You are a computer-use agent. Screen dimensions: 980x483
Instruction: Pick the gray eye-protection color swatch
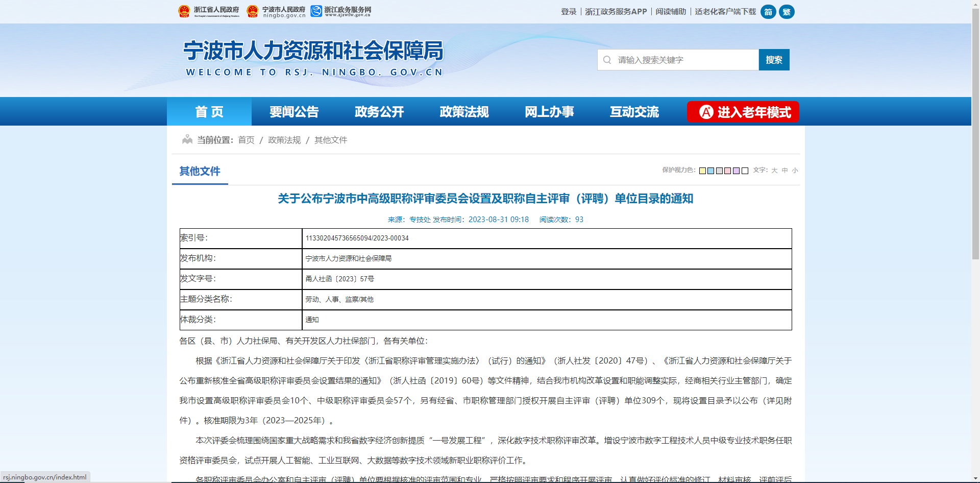tap(719, 171)
